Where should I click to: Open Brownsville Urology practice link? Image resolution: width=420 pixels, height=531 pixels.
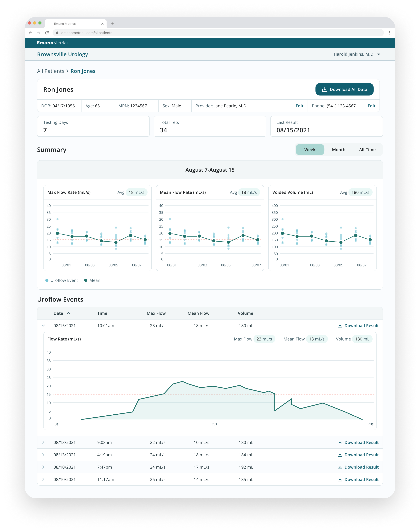click(x=62, y=54)
